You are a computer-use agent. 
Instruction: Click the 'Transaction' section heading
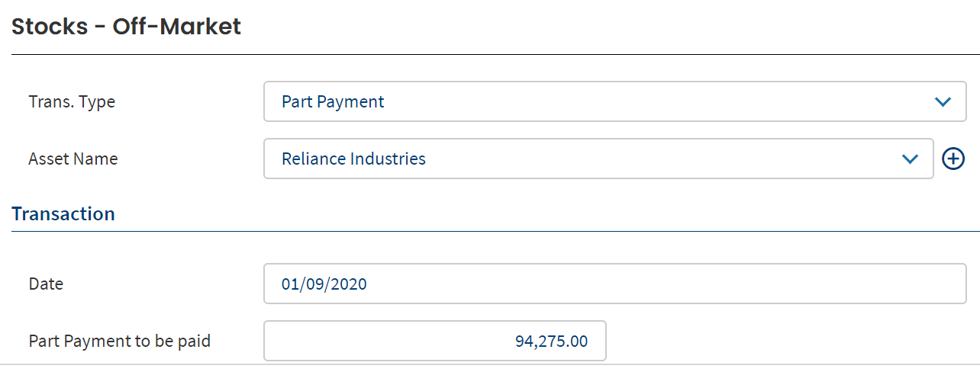(x=63, y=213)
